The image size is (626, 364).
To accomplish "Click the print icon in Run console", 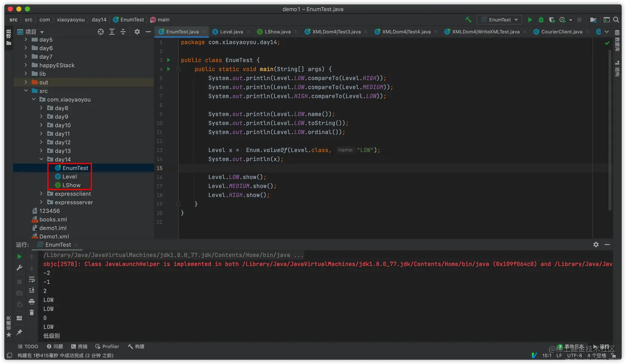I will pyautogui.click(x=31, y=302).
